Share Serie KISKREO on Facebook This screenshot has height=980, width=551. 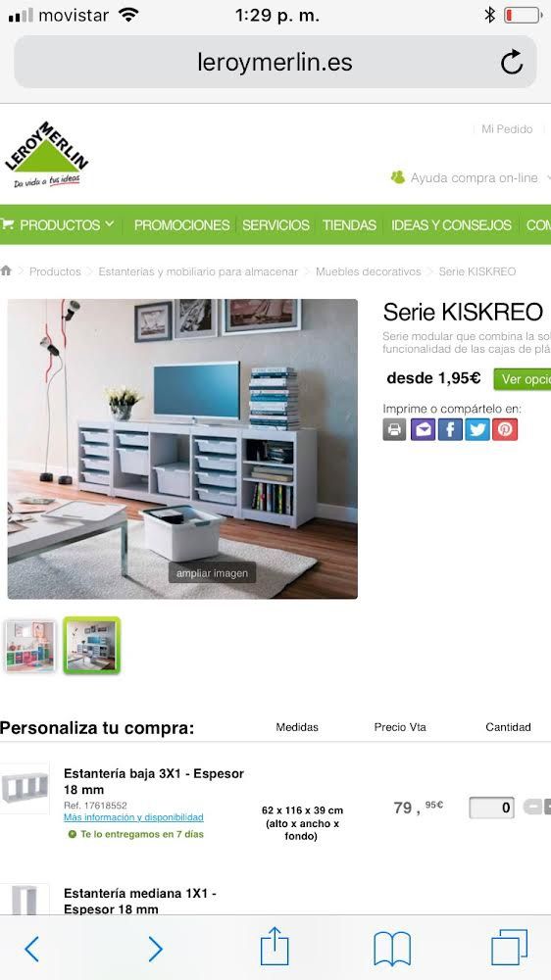click(x=450, y=429)
